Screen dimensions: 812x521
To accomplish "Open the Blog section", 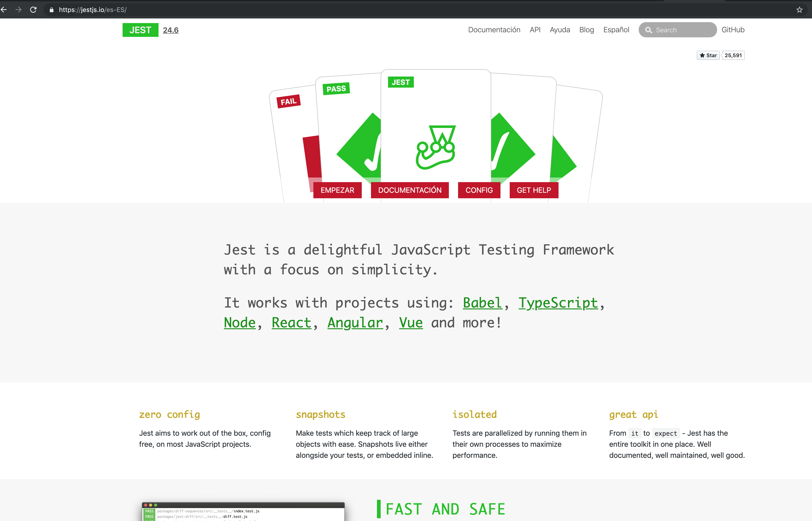I will click(x=586, y=30).
